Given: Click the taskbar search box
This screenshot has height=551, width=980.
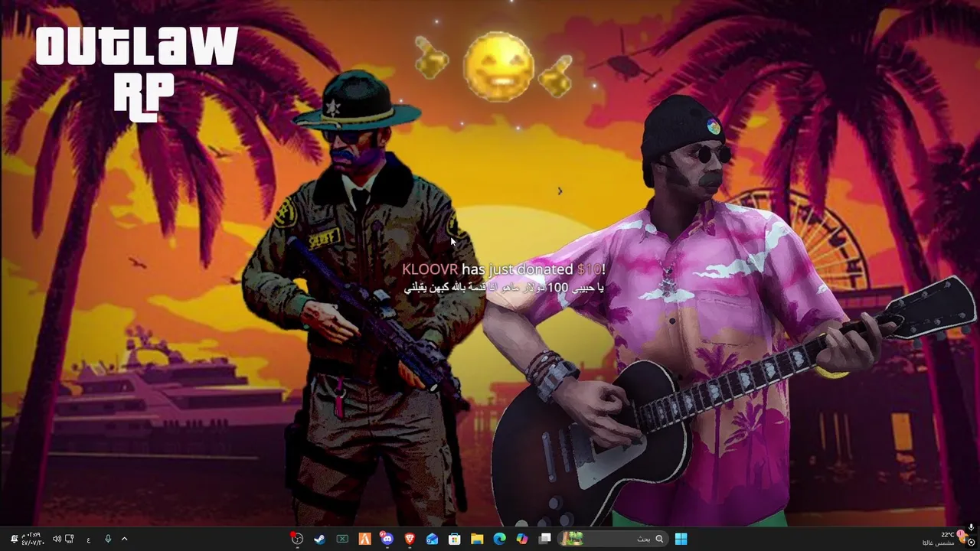Looking at the screenshot, I should pos(612,539).
